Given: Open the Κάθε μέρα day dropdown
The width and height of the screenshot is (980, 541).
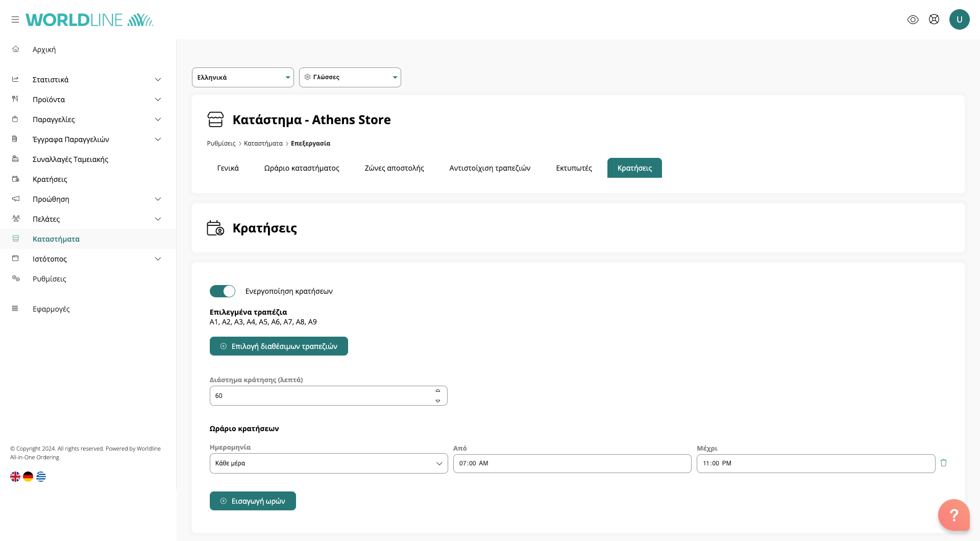Looking at the screenshot, I should coord(328,463).
